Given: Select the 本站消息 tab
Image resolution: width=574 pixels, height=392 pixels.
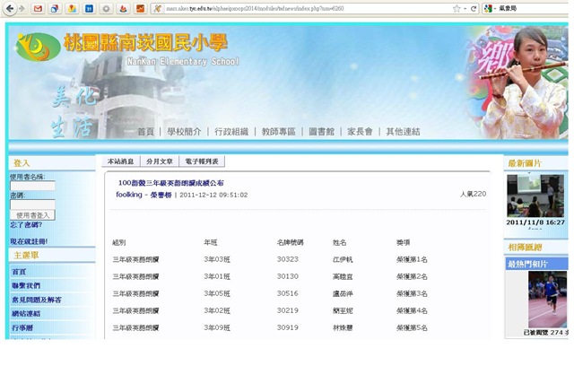Looking at the screenshot, I should pyautogui.click(x=120, y=161).
